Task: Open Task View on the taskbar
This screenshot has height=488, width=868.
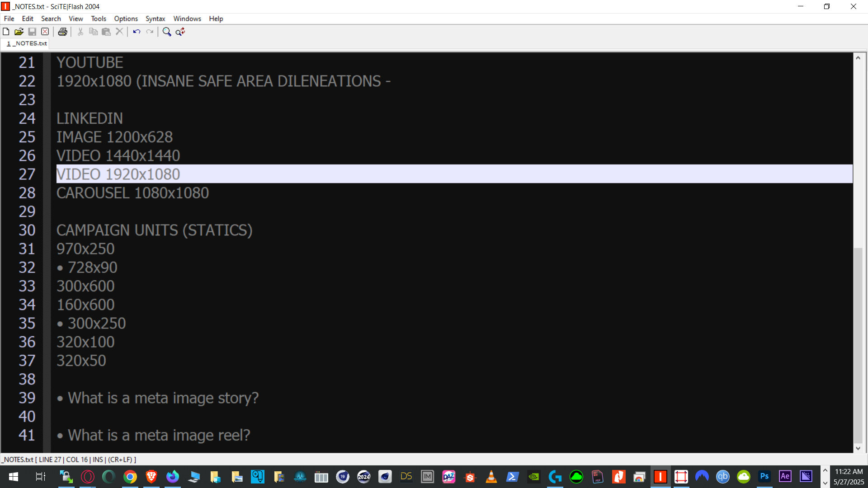Action: pos(40,477)
